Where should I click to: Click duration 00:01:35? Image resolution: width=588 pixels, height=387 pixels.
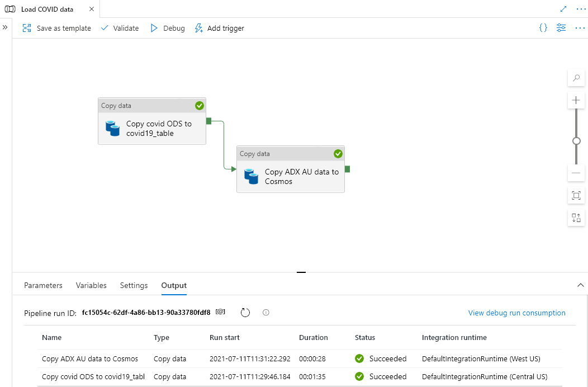(312, 376)
